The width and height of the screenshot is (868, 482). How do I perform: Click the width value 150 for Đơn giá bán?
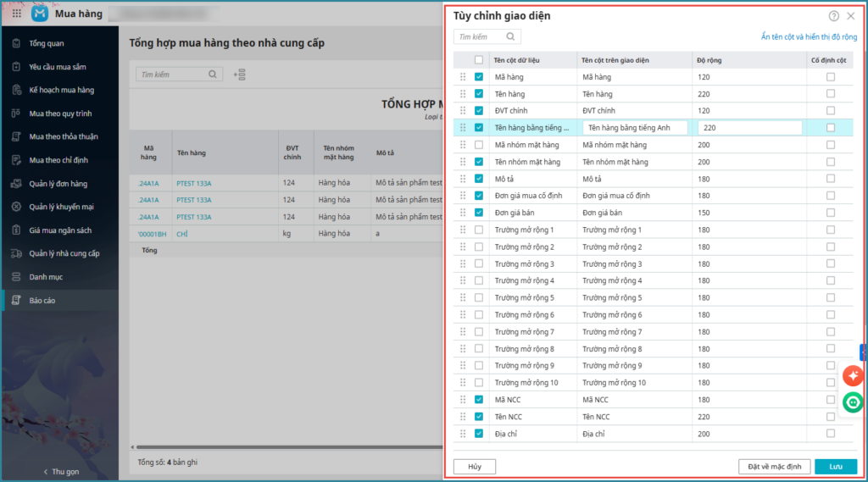704,213
